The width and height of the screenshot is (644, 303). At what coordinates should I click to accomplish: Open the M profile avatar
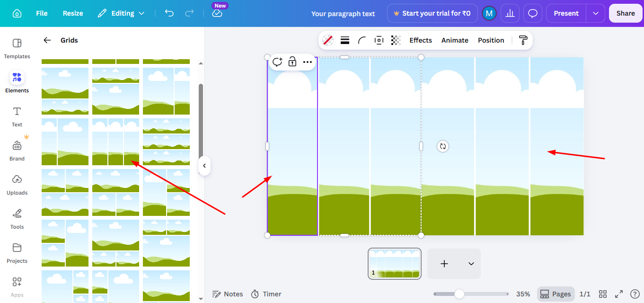pos(489,13)
